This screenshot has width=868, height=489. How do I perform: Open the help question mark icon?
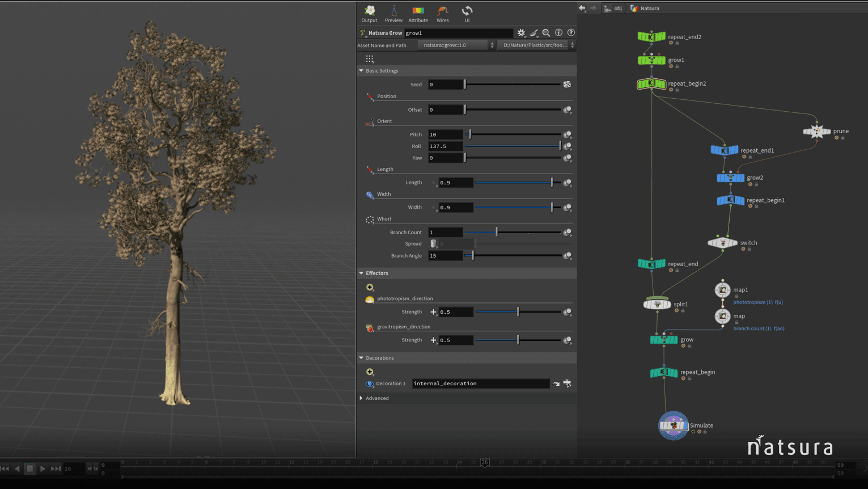[x=571, y=32]
